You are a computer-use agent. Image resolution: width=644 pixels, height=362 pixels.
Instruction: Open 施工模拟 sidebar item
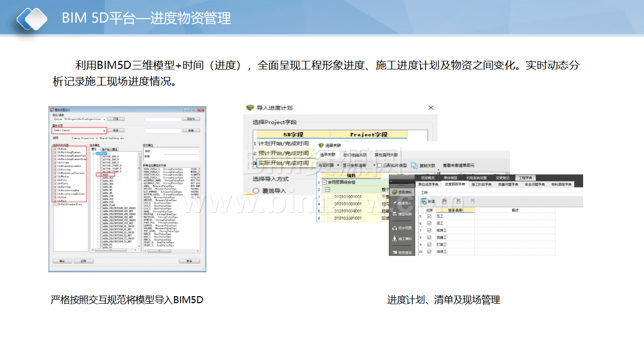point(403,239)
